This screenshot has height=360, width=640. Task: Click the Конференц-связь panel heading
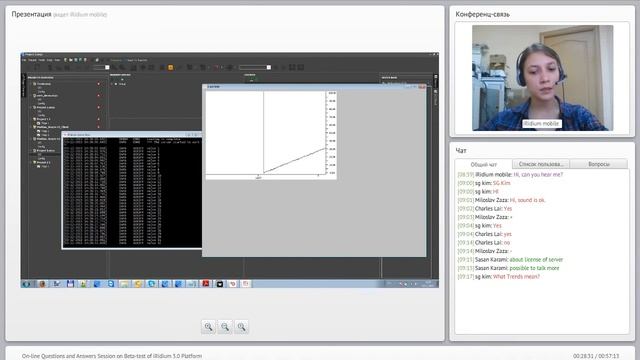click(x=482, y=14)
